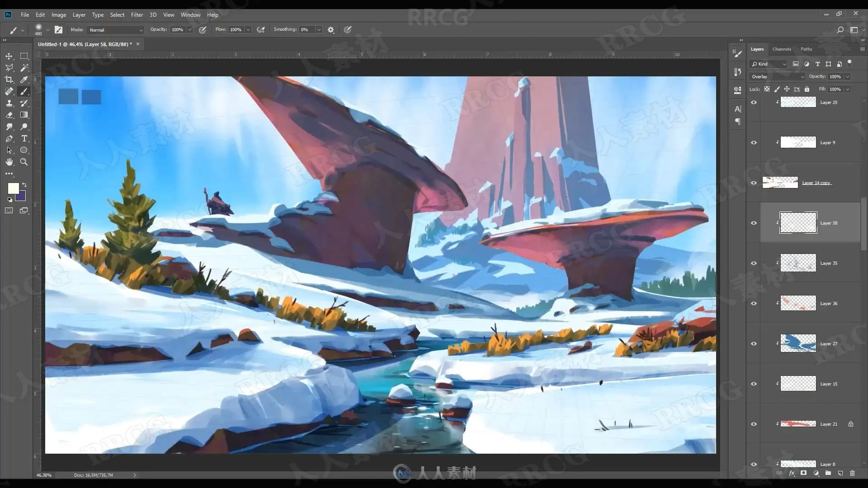
Task: Switch to the Paths tab
Action: (806, 49)
